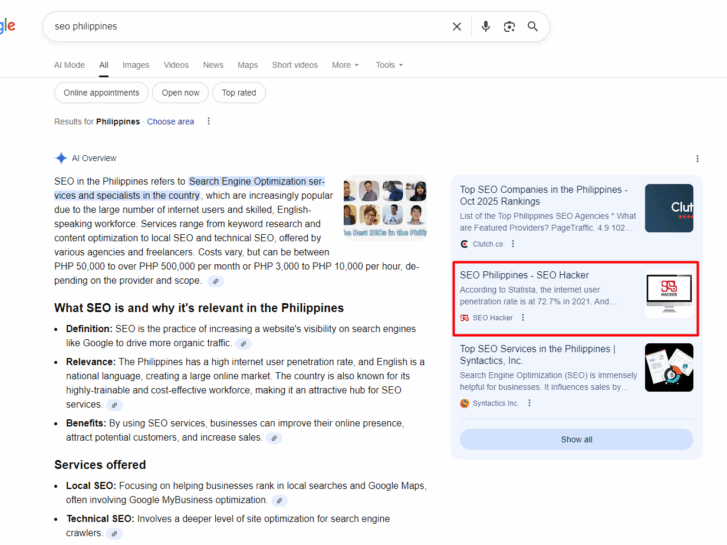Viewport: 727px width, 545px height.
Task: Select the All results tab
Action: click(x=103, y=65)
